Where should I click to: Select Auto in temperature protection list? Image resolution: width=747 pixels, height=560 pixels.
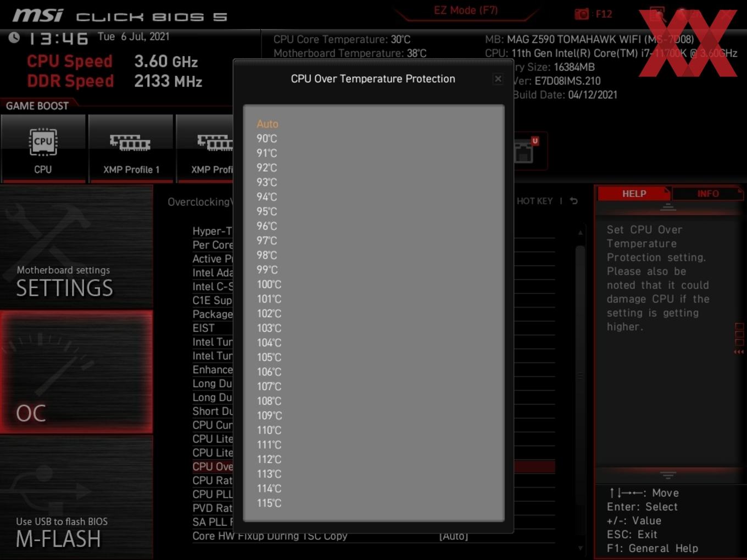pyautogui.click(x=267, y=124)
